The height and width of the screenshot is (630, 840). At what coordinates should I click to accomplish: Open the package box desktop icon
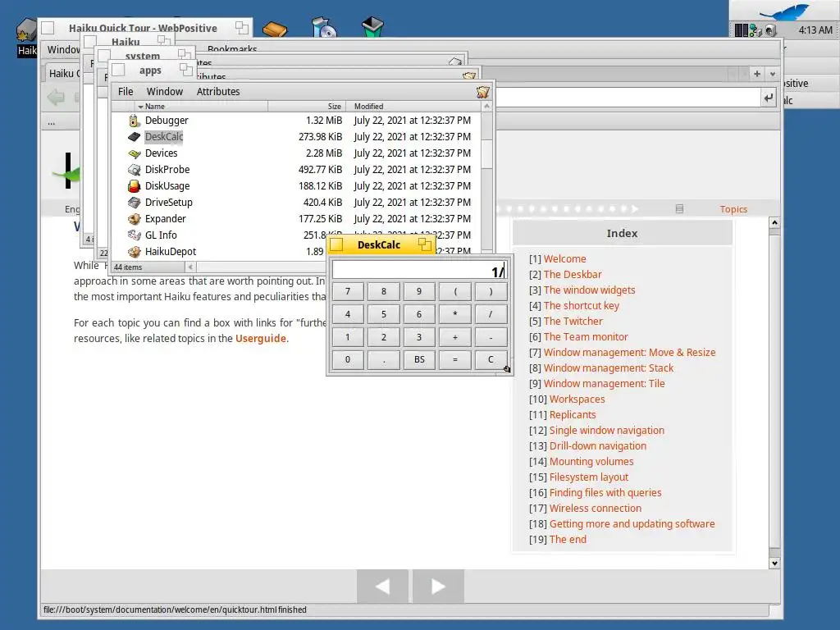pyautogui.click(x=275, y=29)
